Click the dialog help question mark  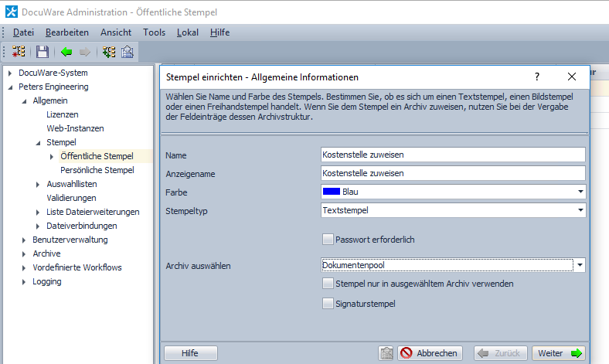point(537,77)
